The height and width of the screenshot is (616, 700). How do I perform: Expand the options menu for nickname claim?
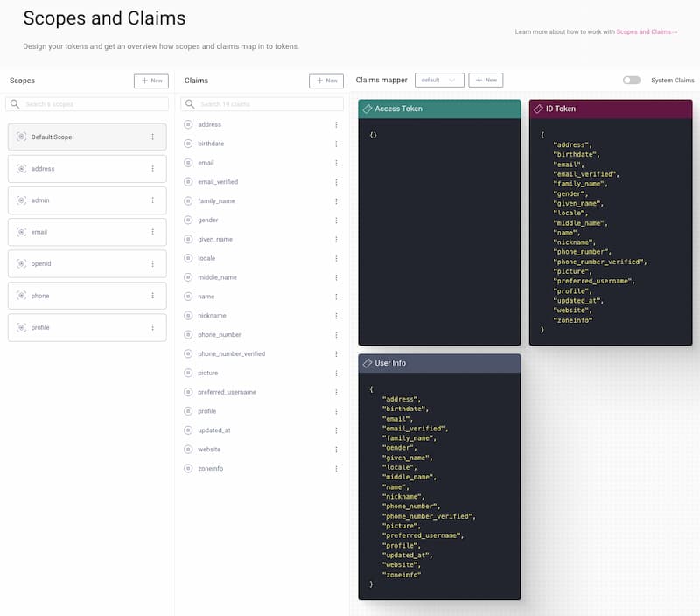click(x=336, y=316)
